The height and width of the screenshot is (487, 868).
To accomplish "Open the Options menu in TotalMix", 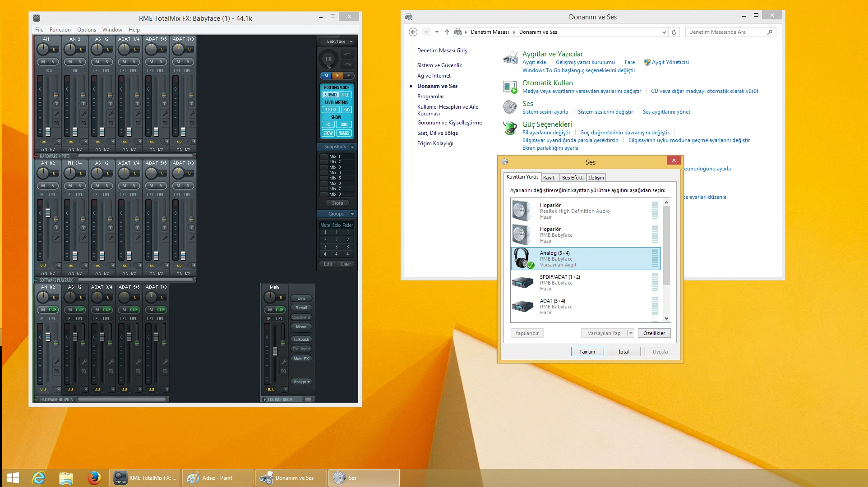I will 86,30.
